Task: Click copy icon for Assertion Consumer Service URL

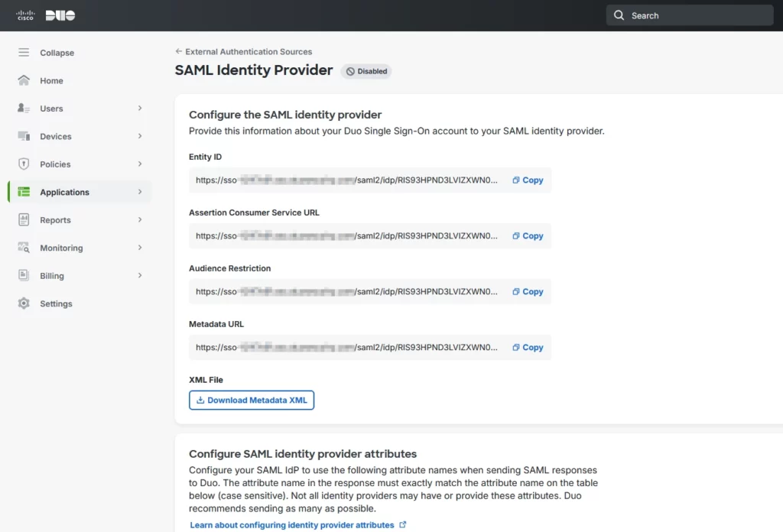Action: pos(516,236)
